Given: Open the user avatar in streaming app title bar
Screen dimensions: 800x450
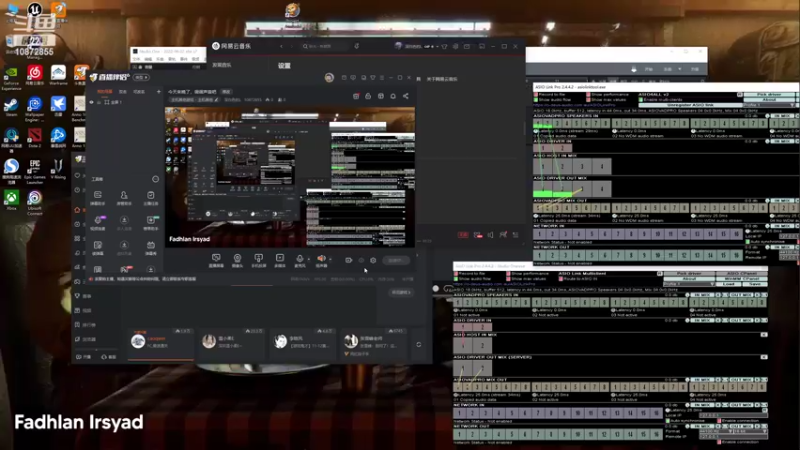Looking at the screenshot, I should click(x=329, y=78).
